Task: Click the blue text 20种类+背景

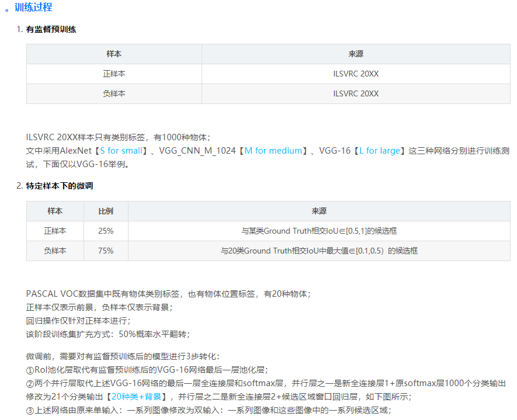Action: pos(137,397)
